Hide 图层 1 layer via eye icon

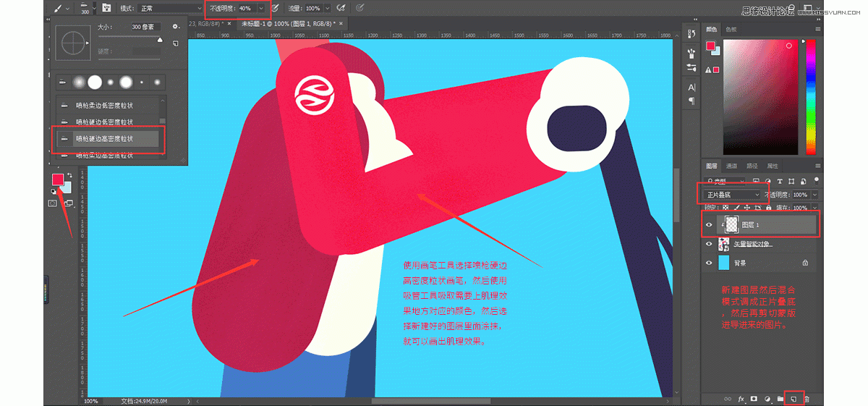point(709,225)
